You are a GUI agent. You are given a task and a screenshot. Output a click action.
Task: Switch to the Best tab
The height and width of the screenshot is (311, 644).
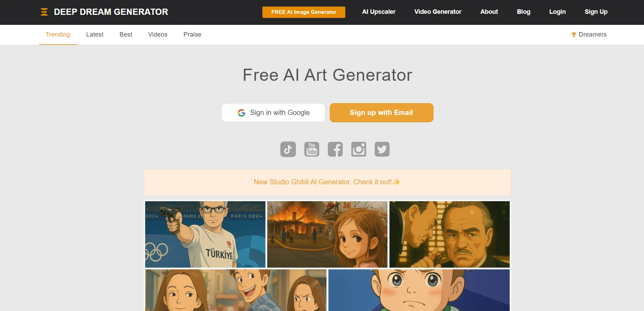pyautogui.click(x=126, y=35)
